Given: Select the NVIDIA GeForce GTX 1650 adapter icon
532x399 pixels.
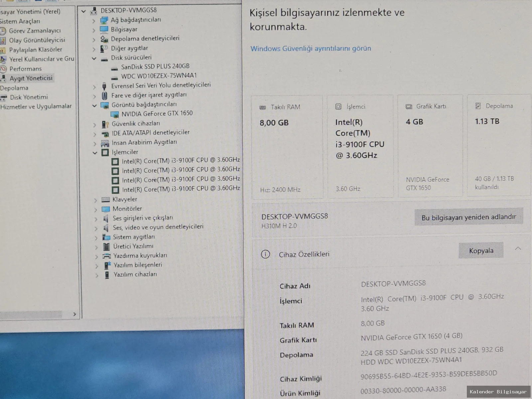Looking at the screenshot, I should (115, 114).
